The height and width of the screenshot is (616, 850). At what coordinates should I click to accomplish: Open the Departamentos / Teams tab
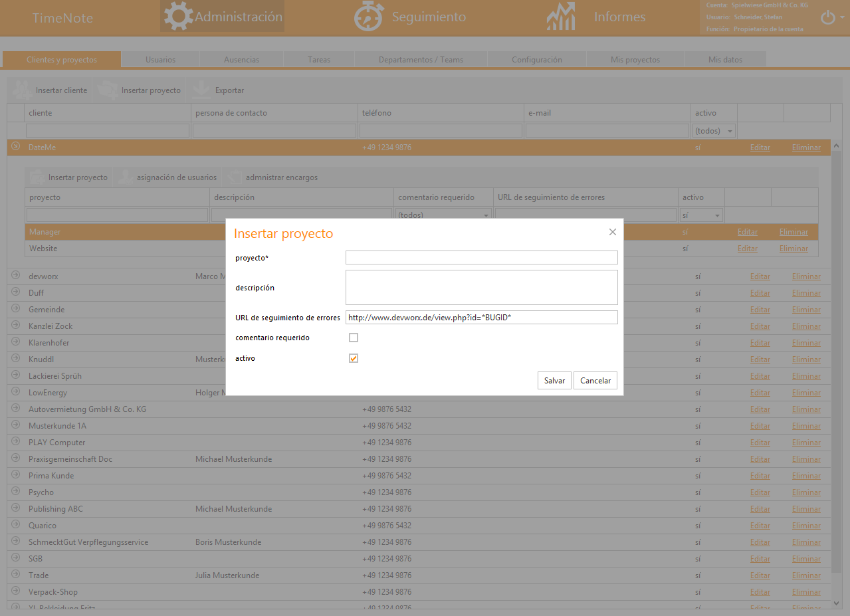421,60
